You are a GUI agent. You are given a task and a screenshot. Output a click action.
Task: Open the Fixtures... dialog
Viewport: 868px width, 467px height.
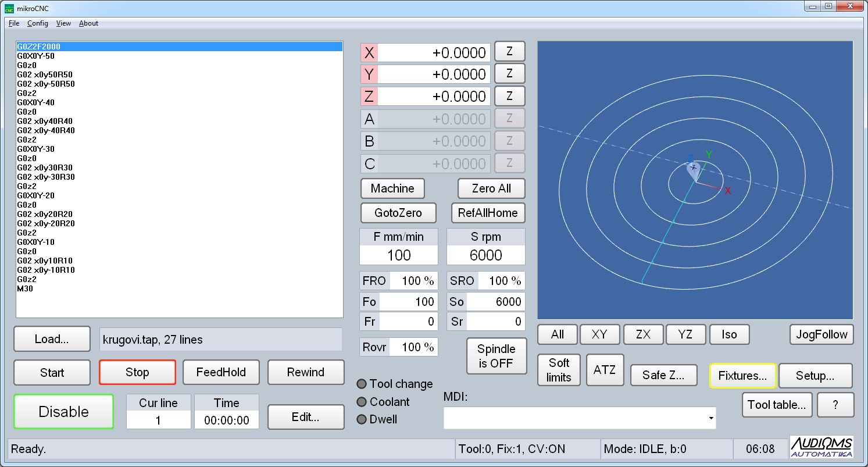coord(742,376)
